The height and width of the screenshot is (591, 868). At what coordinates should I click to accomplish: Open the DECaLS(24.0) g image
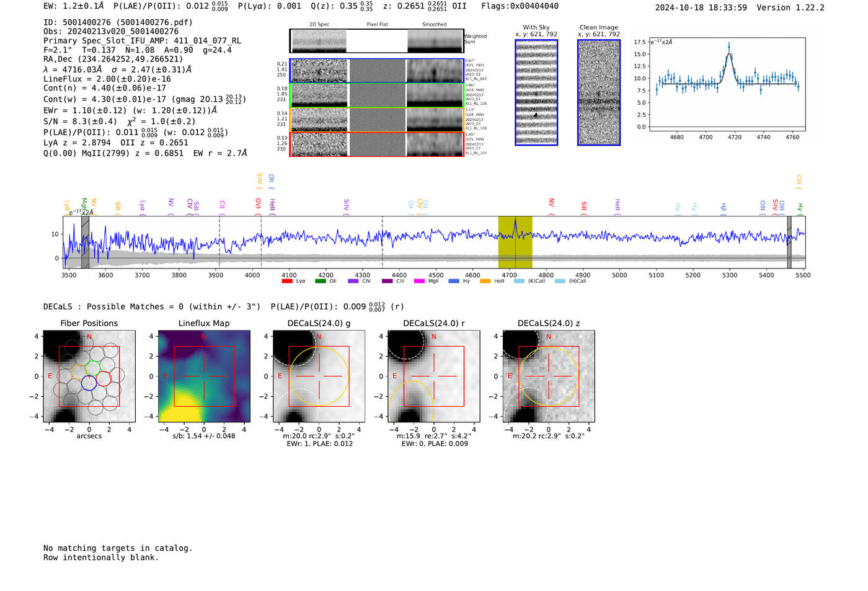(319, 376)
